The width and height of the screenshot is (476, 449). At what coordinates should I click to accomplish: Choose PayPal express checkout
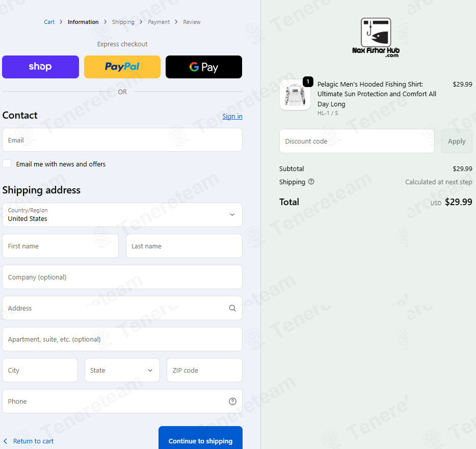(x=122, y=67)
